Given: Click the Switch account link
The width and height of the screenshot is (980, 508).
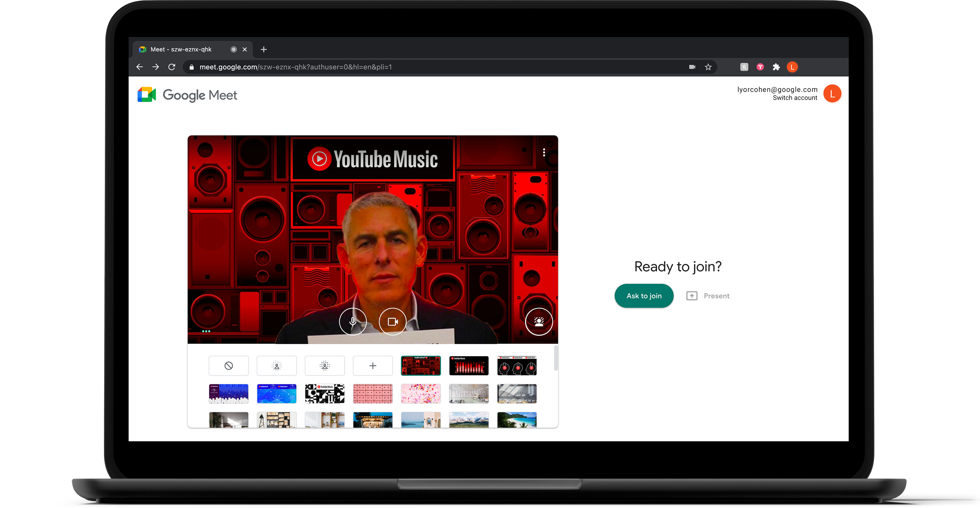Looking at the screenshot, I should 795,98.
